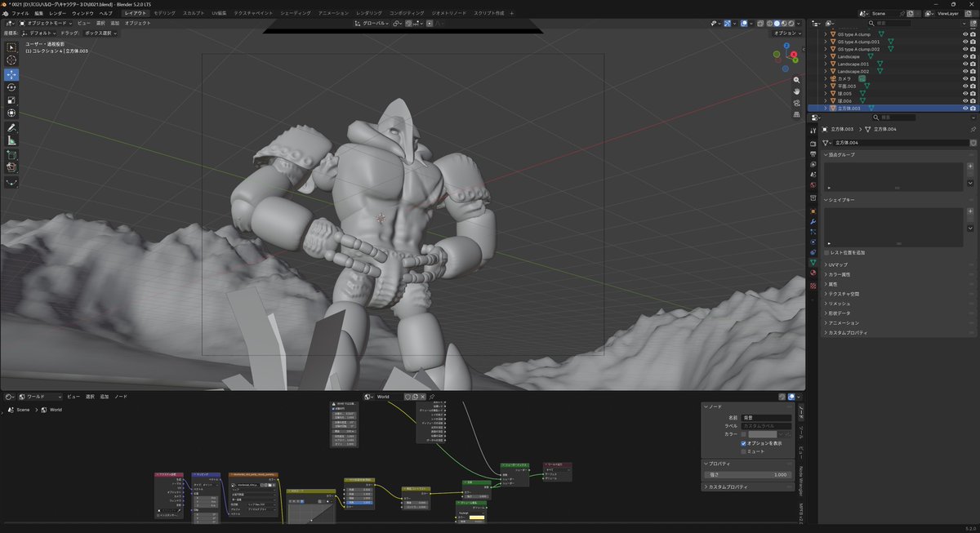Expand Landscape.001 tree row in outliner
This screenshot has height=533, width=980.
[x=825, y=64]
